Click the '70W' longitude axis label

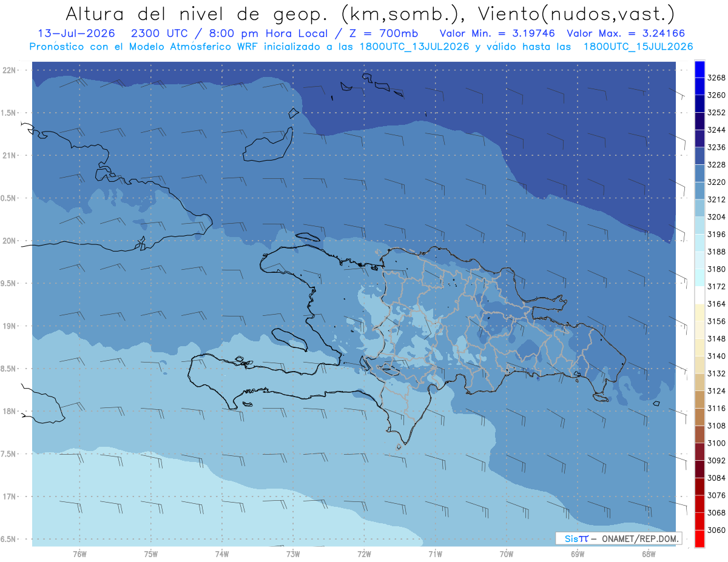(507, 554)
